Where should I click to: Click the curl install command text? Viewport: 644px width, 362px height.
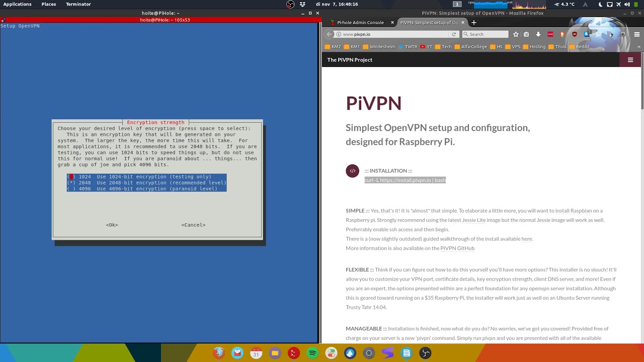pos(405,180)
